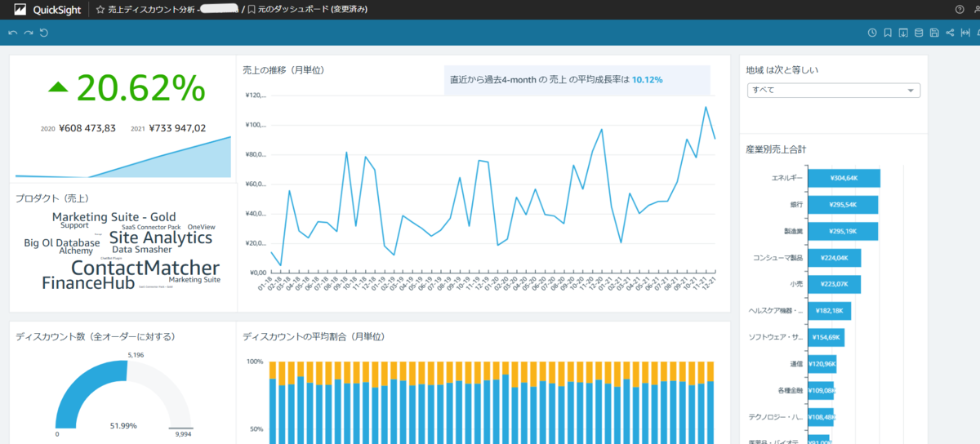Select the テクノロジー bar ¥108,48K
The image size is (980, 444).
822,417
